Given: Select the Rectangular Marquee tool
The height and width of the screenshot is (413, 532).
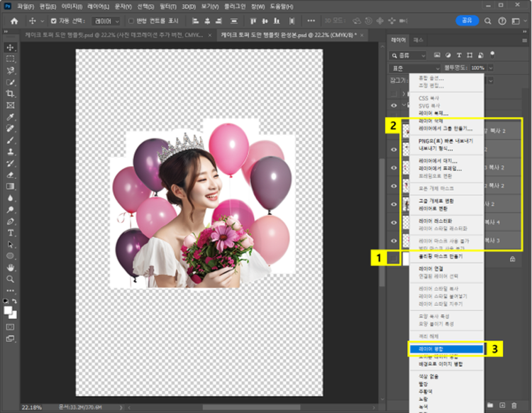Looking at the screenshot, I should pyautogui.click(x=11, y=59).
